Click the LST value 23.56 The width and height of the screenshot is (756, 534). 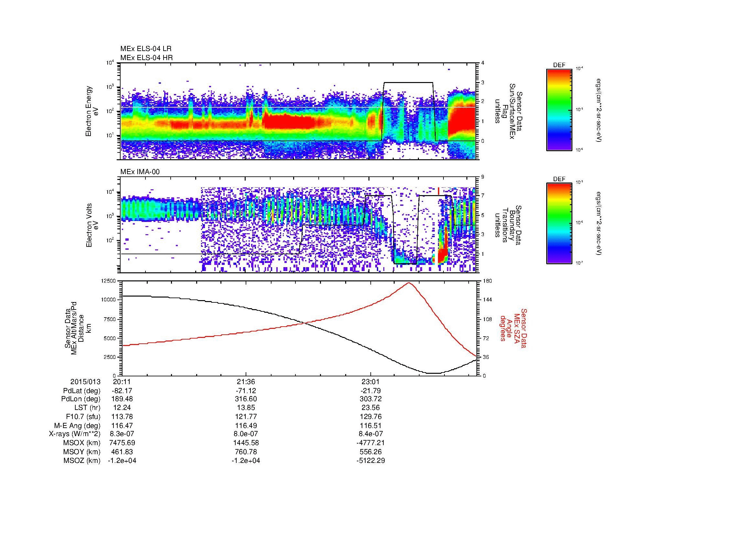[371, 408]
